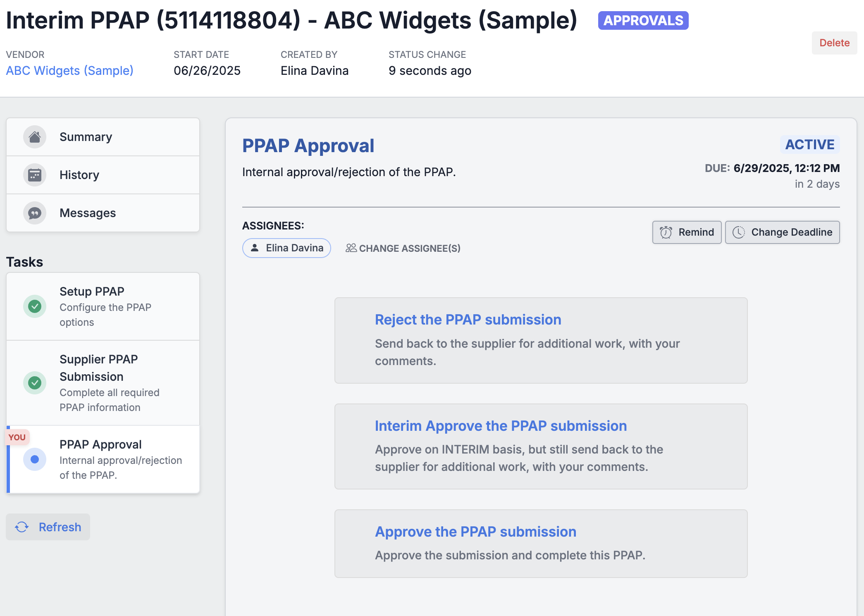
Task: Click the PPAP Approval blue dot icon
Action: coord(35,459)
